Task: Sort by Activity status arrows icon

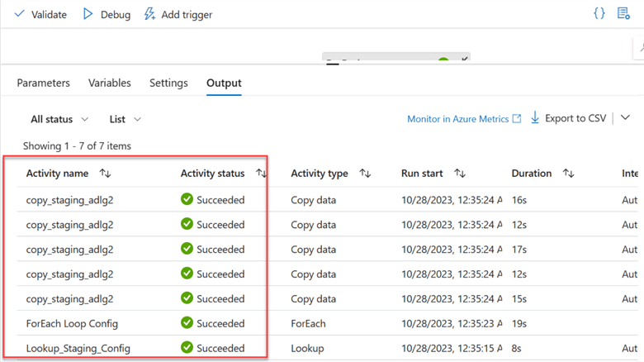Action: point(261,174)
